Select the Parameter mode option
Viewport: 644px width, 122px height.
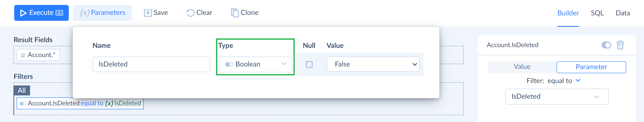(591, 67)
